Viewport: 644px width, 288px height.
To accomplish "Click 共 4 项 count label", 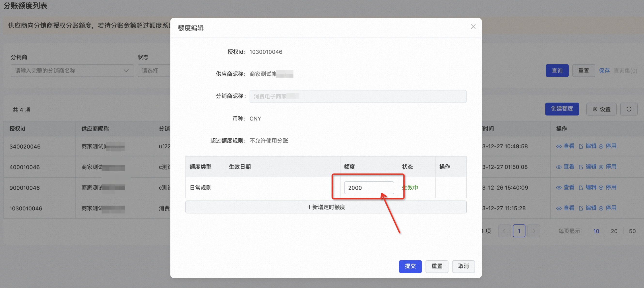I will coord(22,110).
